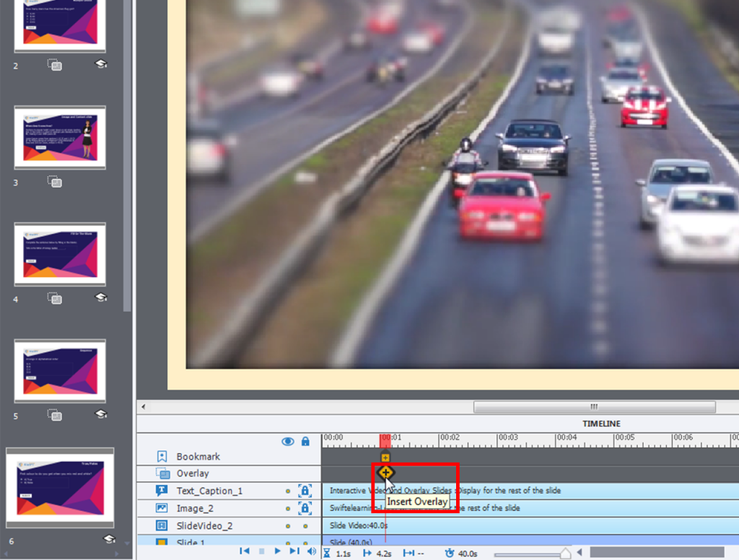Select slide 3 thumbnail in filmstrip
Screen dimensions: 739x560
60,137
